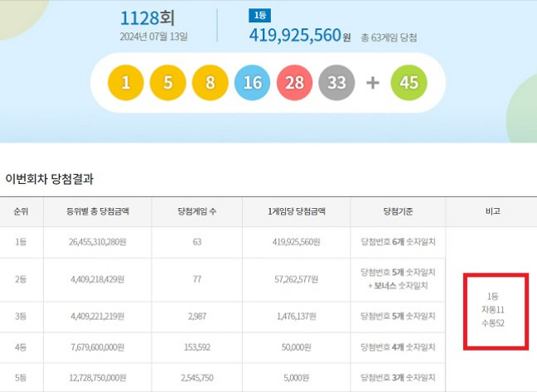Image resolution: width=537 pixels, height=392 pixels.
Task: Click the green bonus ball numbered 45
Action: point(409,83)
